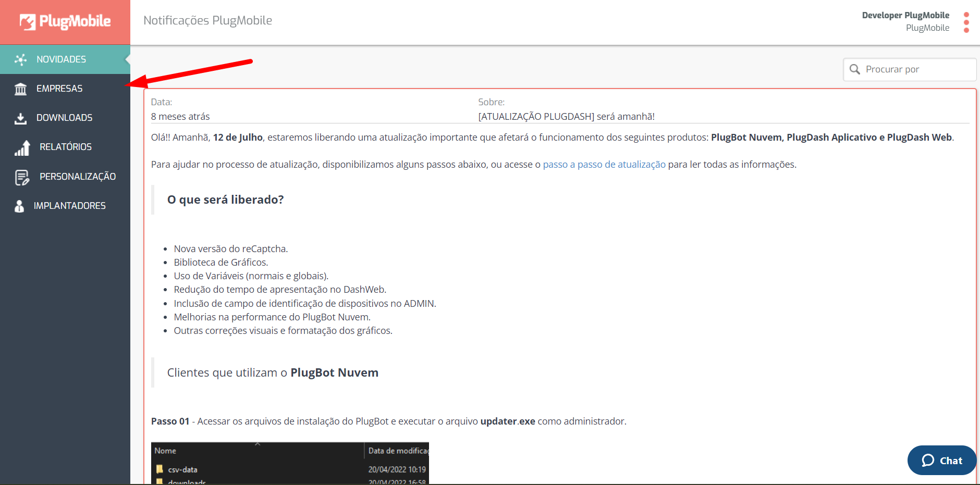This screenshot has height=485, width=980.
Task: Select NOVIDADES menu item
Action: click(65, 59)
